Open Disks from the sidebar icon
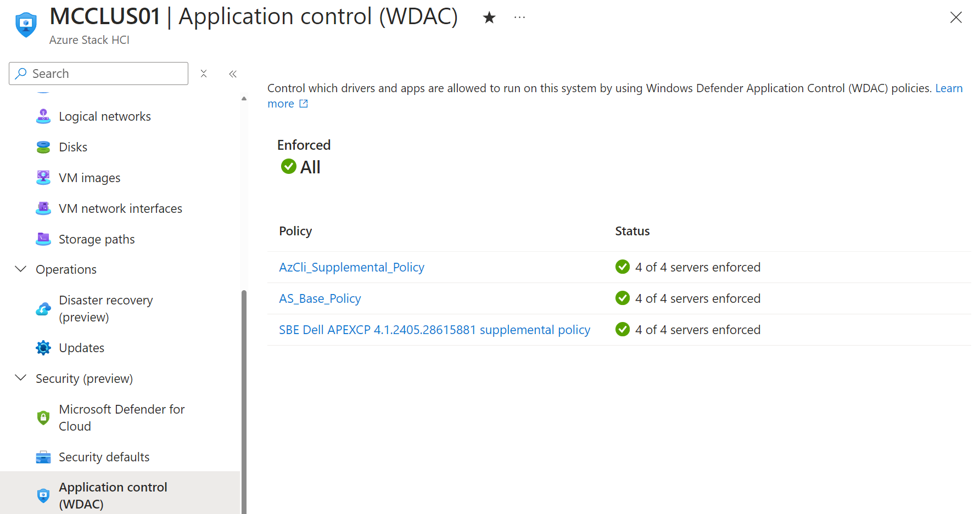 click(x=43, y=146)
